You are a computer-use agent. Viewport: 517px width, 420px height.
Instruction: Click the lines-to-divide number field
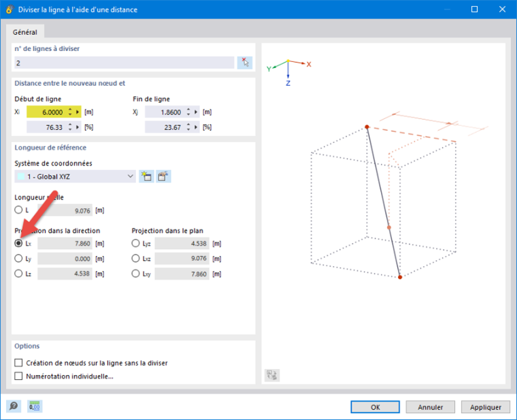point(124,63)
